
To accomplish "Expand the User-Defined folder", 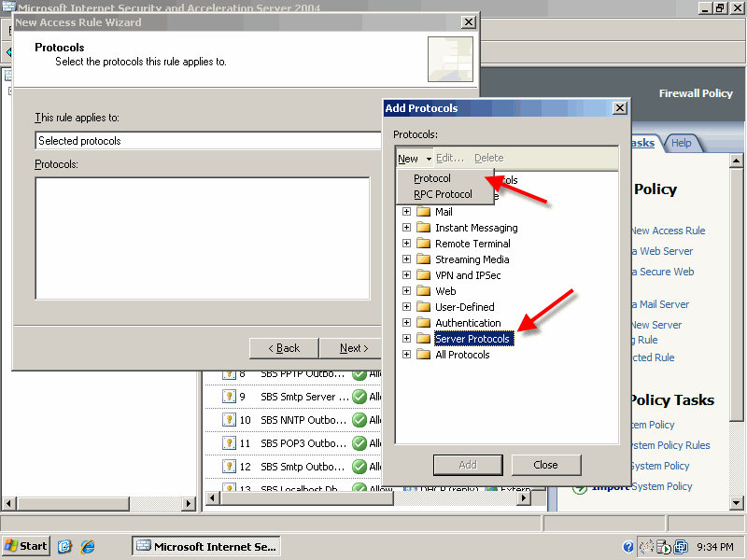I will click(406, 307).
